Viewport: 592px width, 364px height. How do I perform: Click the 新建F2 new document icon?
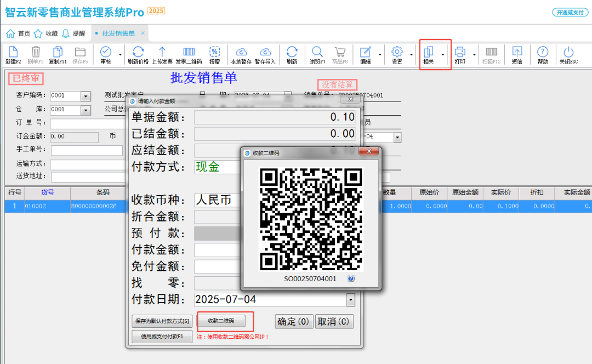[13, 52]
